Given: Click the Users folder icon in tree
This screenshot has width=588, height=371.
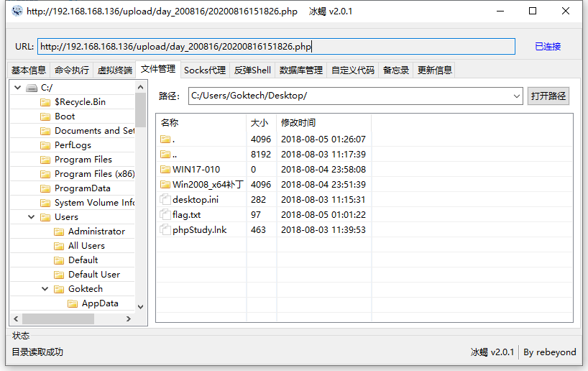Looking at the screenshot, I should [45, 217].
